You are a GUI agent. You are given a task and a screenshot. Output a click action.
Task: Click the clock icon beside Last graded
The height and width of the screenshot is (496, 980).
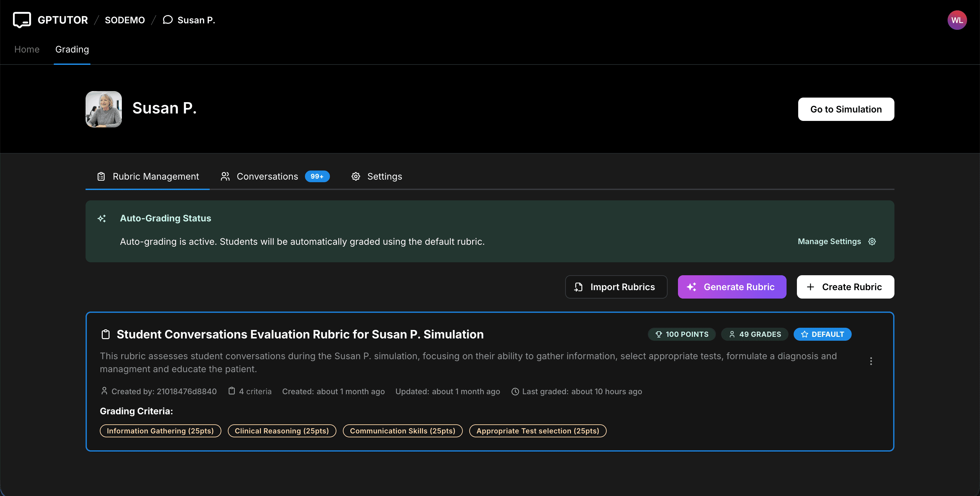515,391
